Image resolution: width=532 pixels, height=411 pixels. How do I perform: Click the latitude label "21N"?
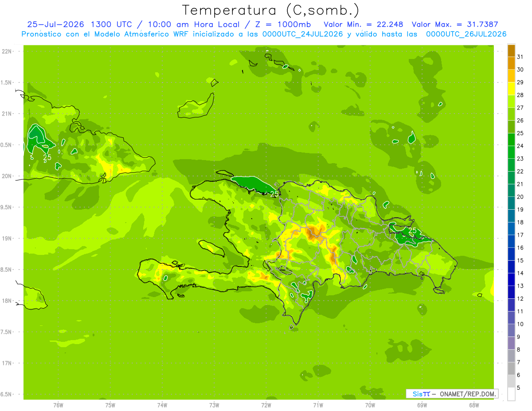(7, 114)
